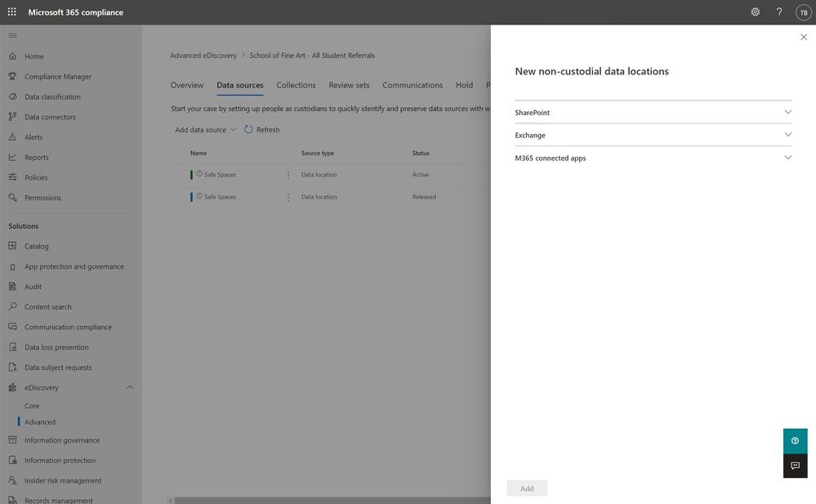Open the Review sets tab
This screenshot has height=504, width=816.
click(349, 85)
